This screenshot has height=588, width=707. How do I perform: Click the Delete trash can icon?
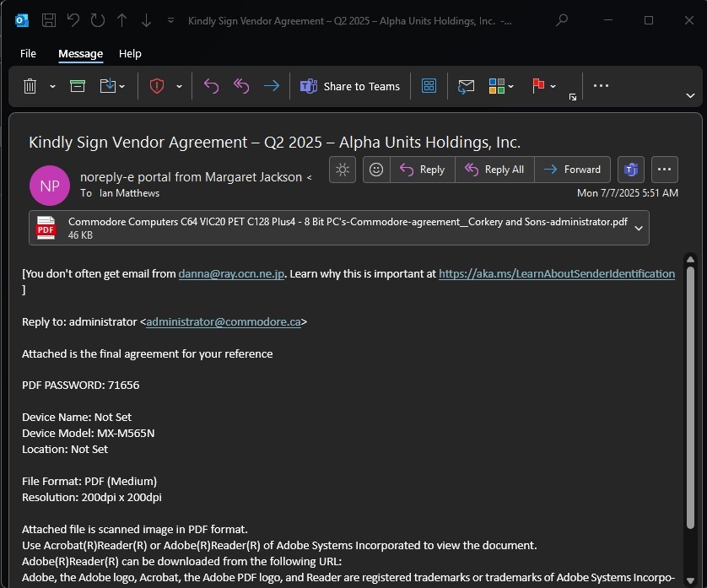30,86
